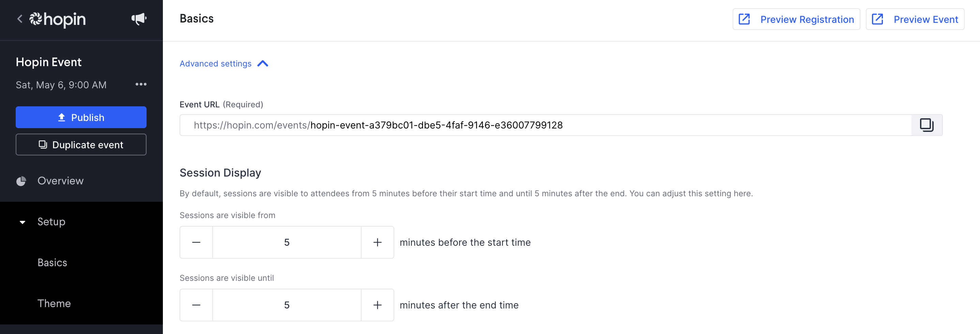Collapse the Advanced settings section
Screen dimensions: 980x334
(224, 63)
